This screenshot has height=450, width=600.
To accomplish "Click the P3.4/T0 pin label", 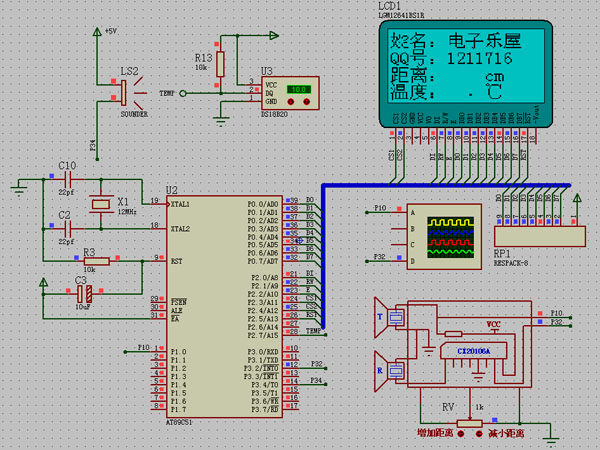I will pos(265,385).
